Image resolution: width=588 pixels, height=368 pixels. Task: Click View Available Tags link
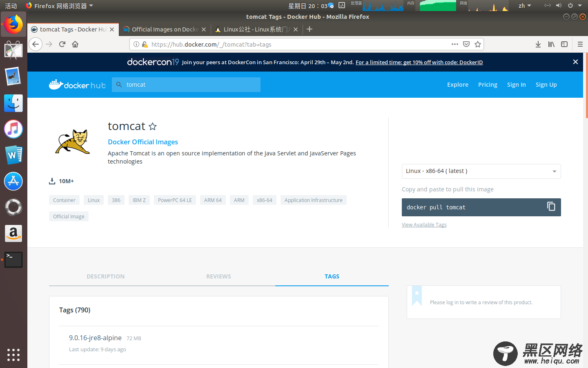(424, 224)
